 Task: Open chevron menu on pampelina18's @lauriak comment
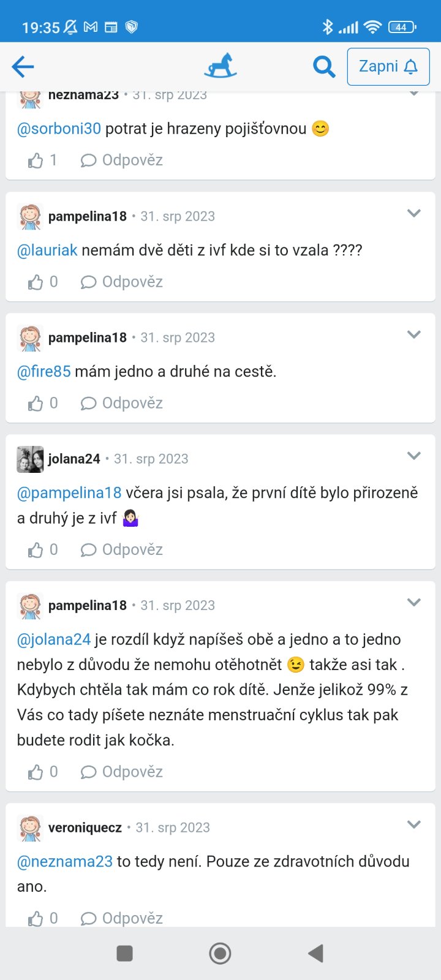tap(414, 213)
